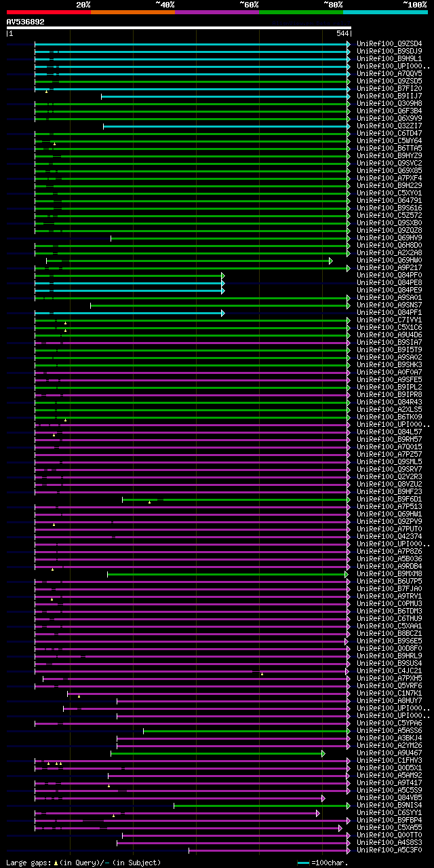Viewport: 434px width, 868px height.
Task: Open hit UniRef100_Q9ZSD4
Action: (x=389, y=44)
